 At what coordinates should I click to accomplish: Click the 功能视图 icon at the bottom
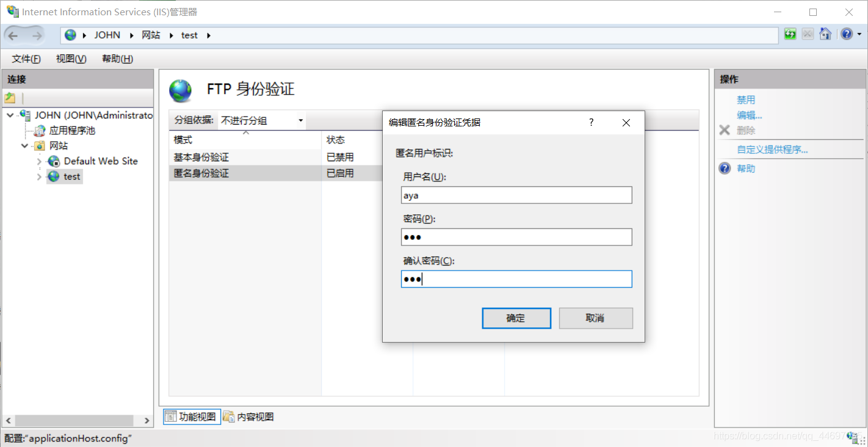(170, 416)
